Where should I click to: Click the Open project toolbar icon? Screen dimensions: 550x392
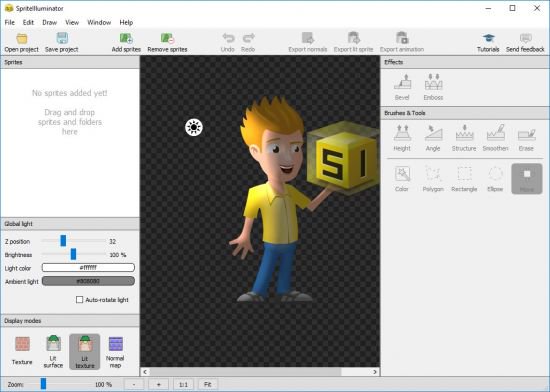point(21,38)
